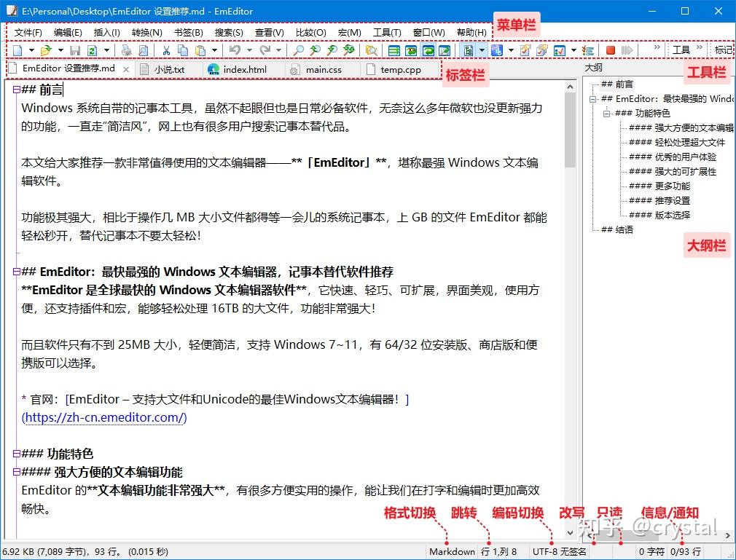Viewport: 736px width, 560px height.
Task: Open Find with the magnifier icon
Action: (298, 50)
